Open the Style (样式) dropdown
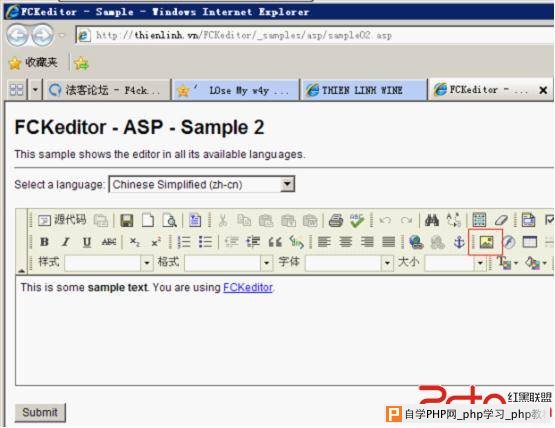 click(x=109, y=263)
